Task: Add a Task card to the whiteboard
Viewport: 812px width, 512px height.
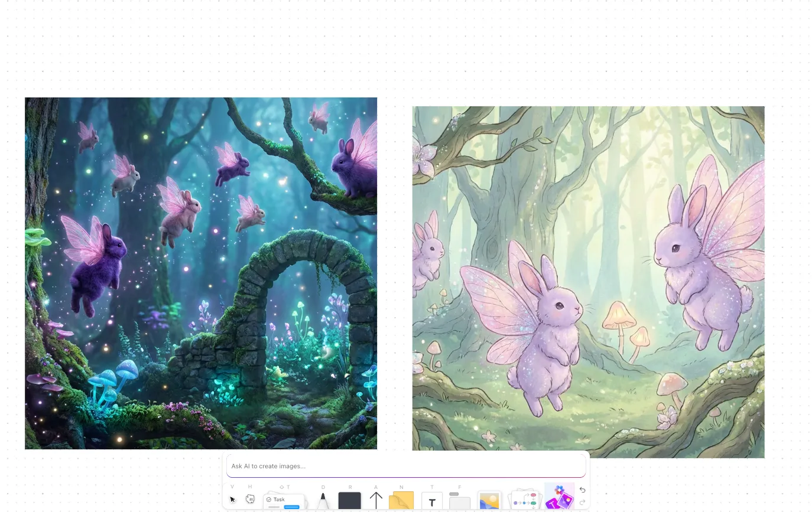Action: click(x=284, y=501)
